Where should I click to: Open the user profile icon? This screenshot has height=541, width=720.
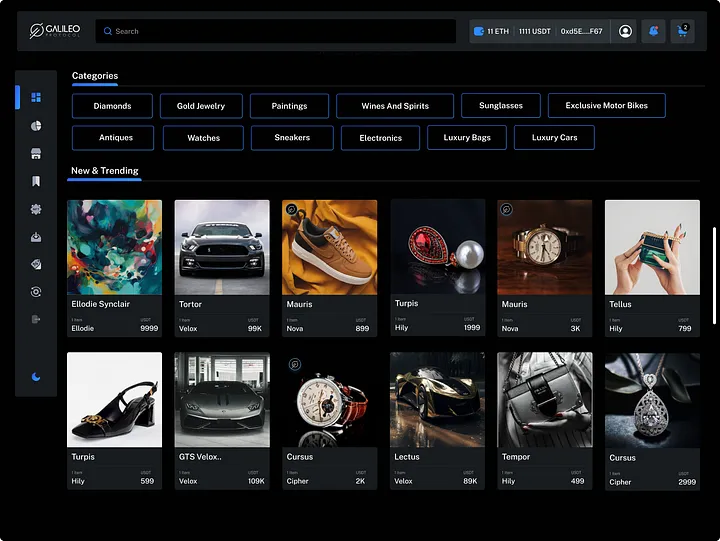(625, 31)
